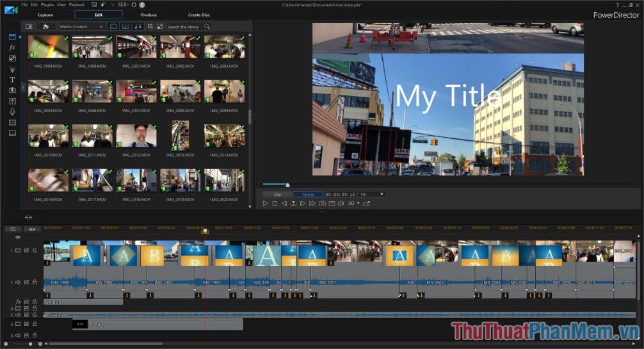The image size is (644, 349).
Task: Click the library detach/resize icon
Action: tap(160, 26)
